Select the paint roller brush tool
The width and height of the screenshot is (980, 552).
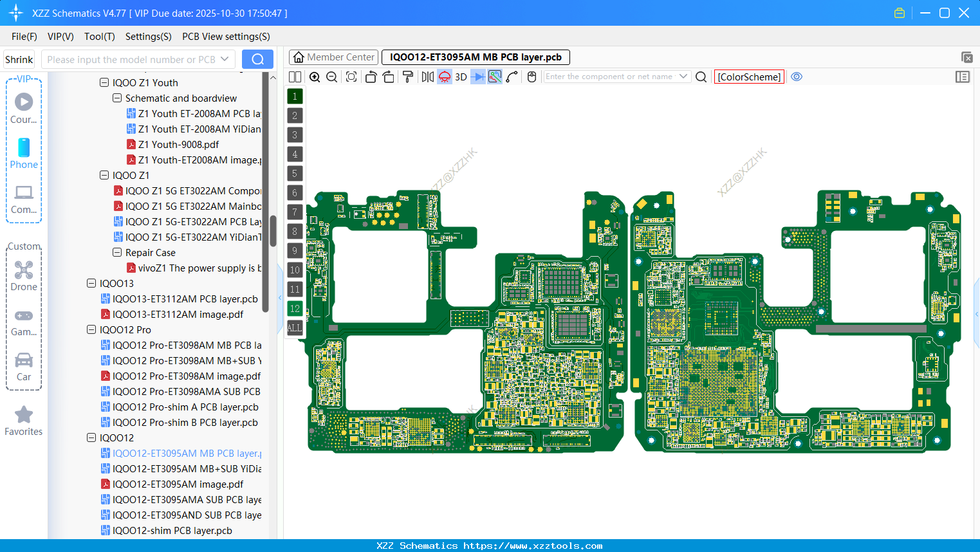[407, 77]
